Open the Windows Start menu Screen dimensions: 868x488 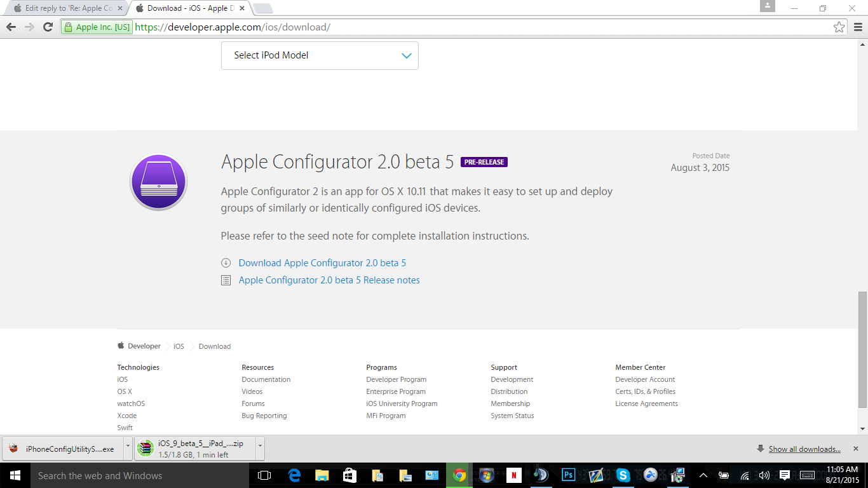14,475
